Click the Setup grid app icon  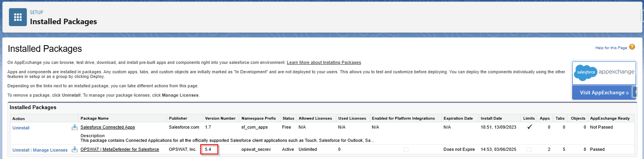point(18,17)
